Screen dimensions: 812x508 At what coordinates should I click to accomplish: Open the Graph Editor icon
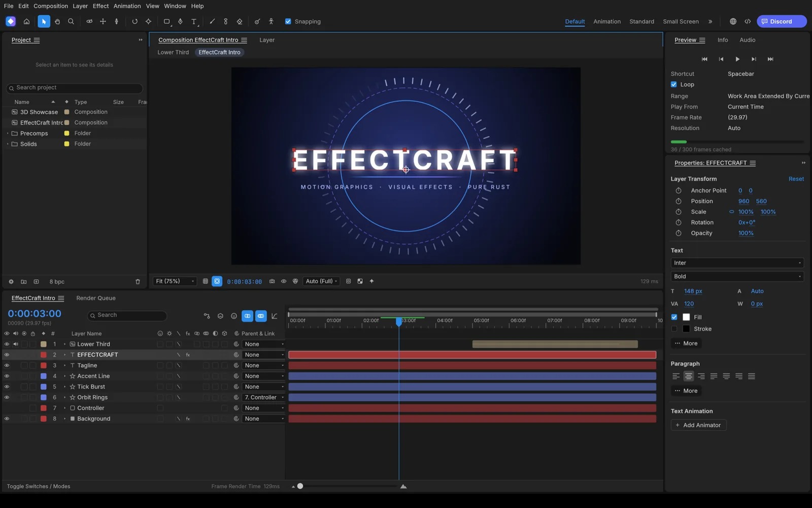(275, 316)
